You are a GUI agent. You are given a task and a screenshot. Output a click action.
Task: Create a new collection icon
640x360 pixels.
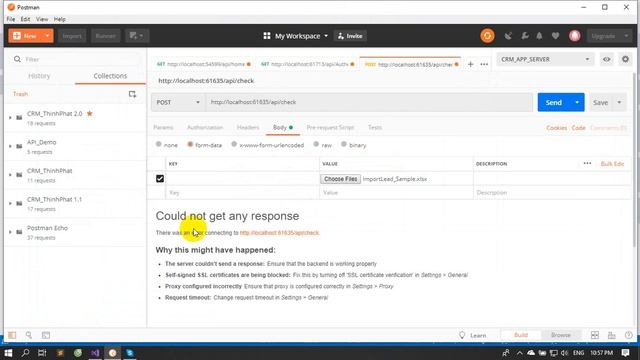(132, 94)
